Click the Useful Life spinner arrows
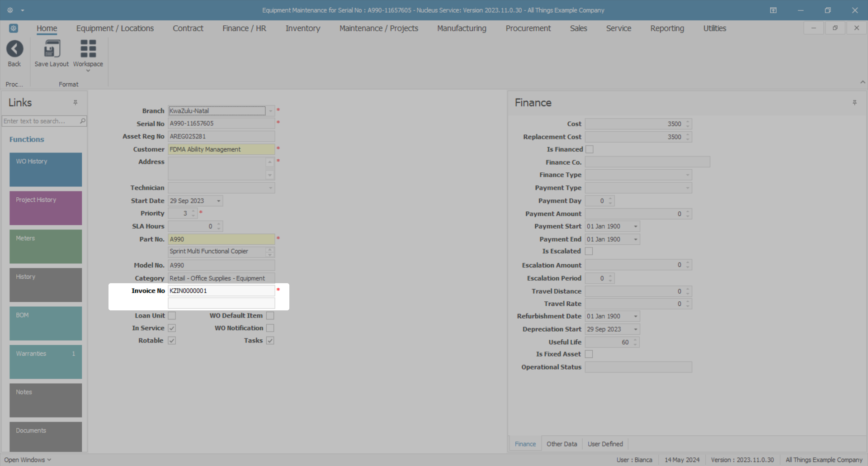Image resolution: width=868 pixels, height=466 pixels. 635,342
